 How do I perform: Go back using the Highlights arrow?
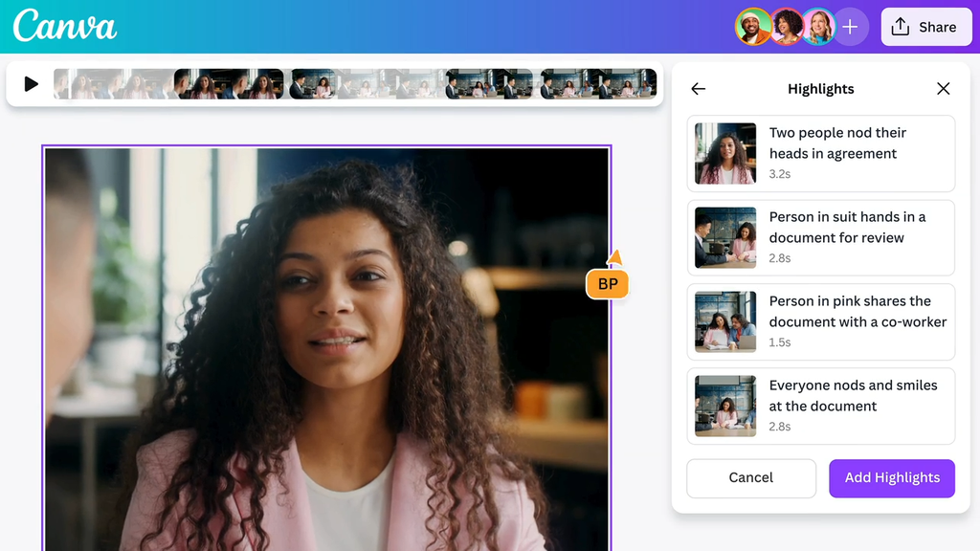tap(698, 89)
